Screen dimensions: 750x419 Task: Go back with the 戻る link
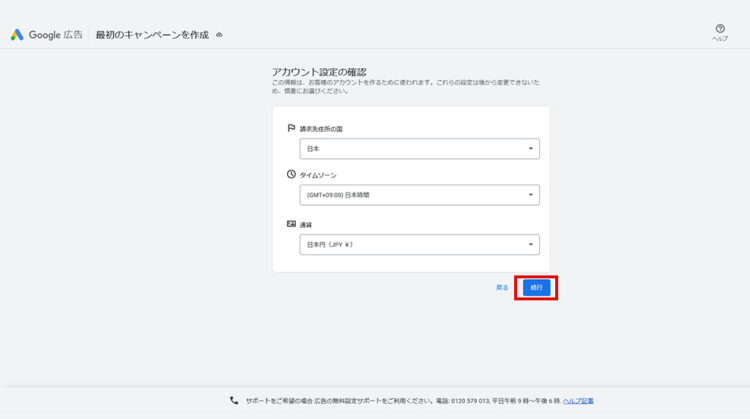pyautogui.click(x=502, y=287)
